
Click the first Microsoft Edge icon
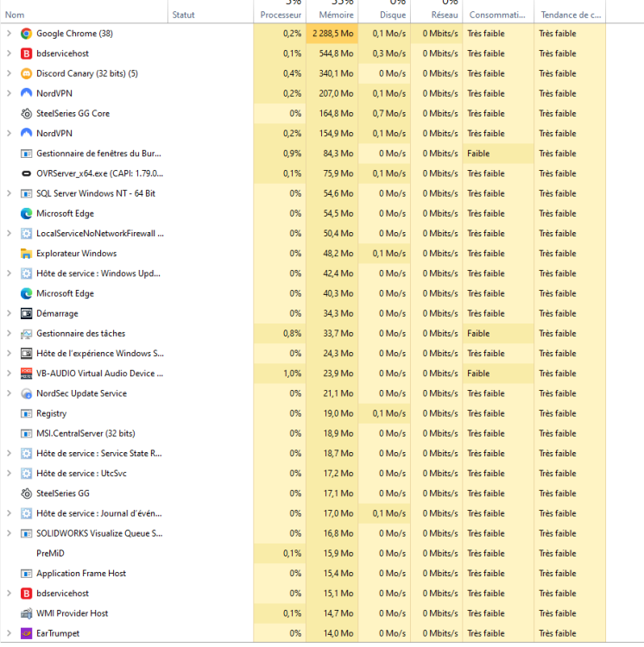pyautogui.click(x=26, y=214)
